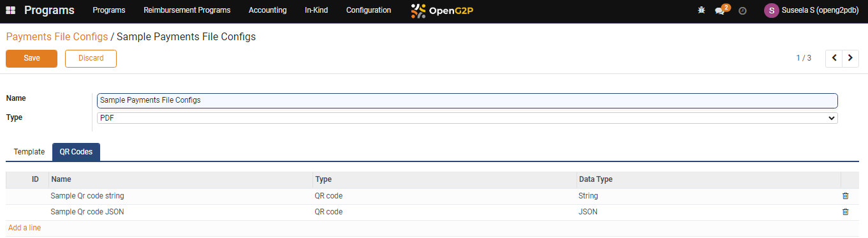Open the activities clock icon
The image size is (868, 238).
[x=742, y=10]
